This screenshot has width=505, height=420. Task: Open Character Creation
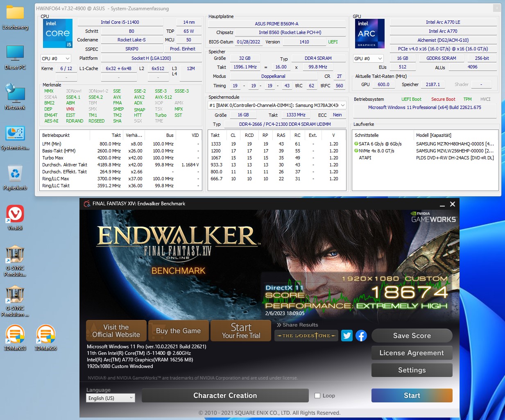tap(225, 395)
